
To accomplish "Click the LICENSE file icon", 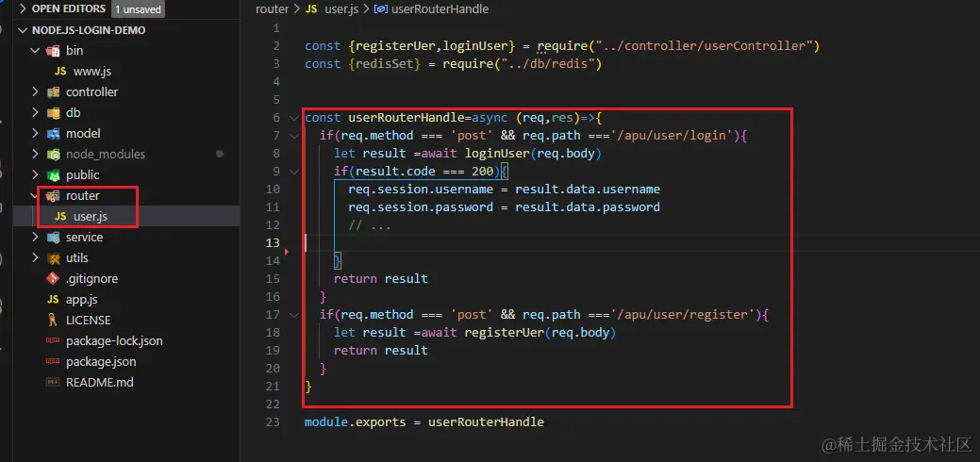I will pyautogui.click(x=53, y=320).
